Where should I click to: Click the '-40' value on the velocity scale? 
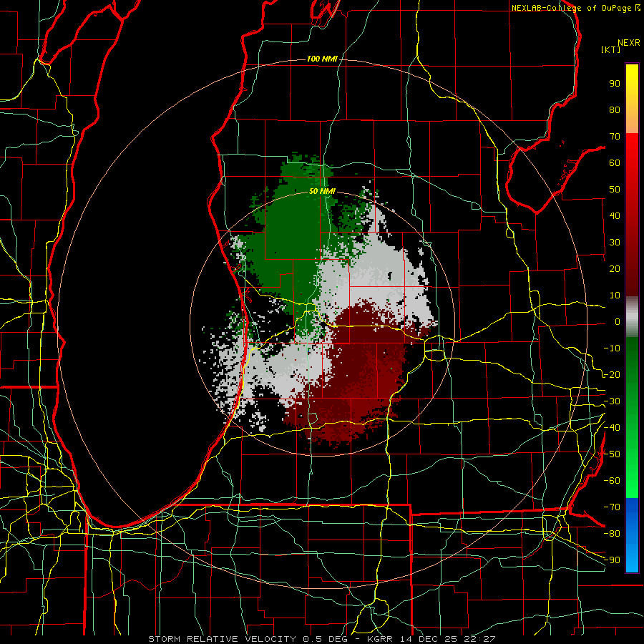(x=612, y=428)
